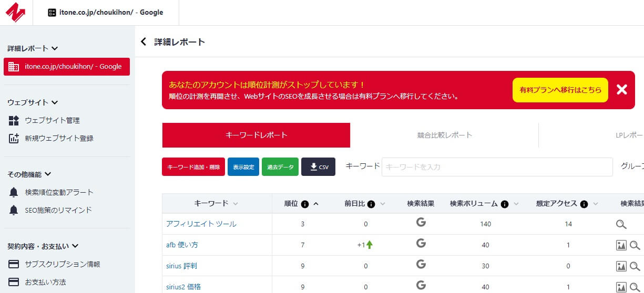Click the card icon for サブスクリプション情報
The image size is (644, 293).
point(14,264)
